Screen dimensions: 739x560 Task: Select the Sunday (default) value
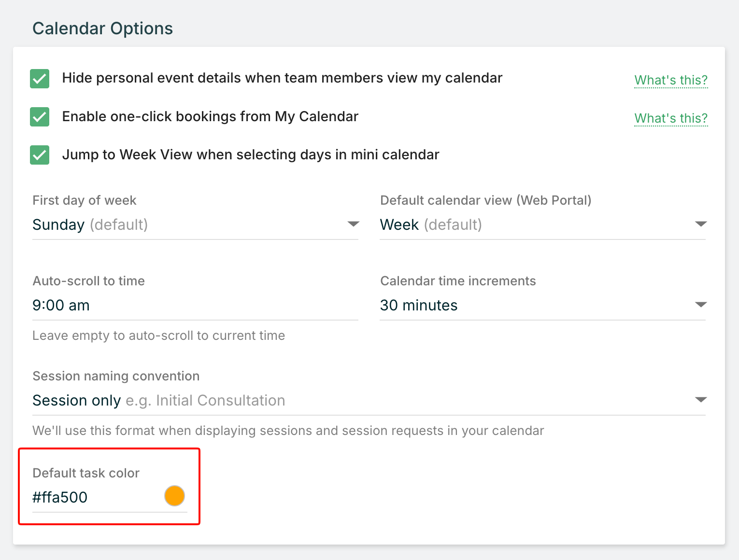point(90,225)
